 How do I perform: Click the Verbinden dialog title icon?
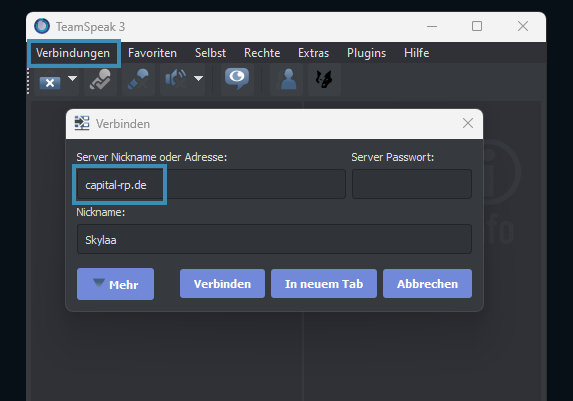click(x=82, y=123)
